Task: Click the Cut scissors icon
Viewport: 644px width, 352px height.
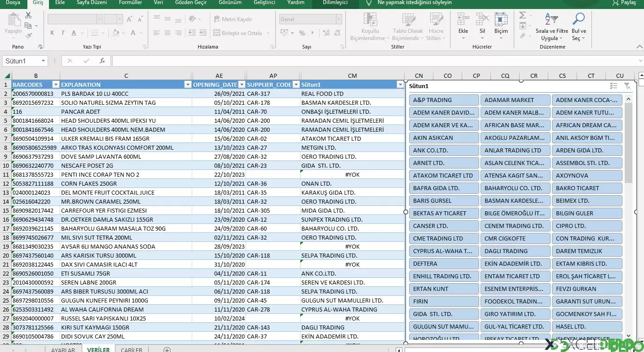Action: tap(28, 15)
